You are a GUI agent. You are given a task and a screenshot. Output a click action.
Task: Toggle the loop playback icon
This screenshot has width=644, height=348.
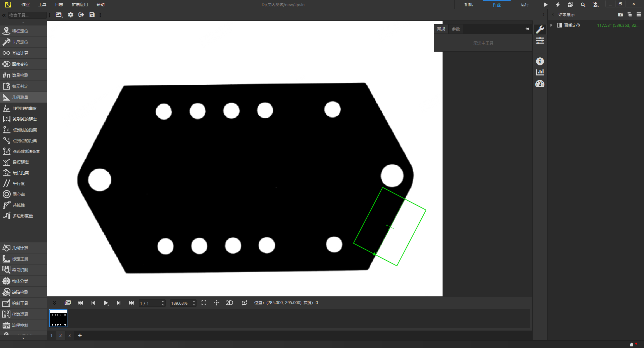[245, 303]
